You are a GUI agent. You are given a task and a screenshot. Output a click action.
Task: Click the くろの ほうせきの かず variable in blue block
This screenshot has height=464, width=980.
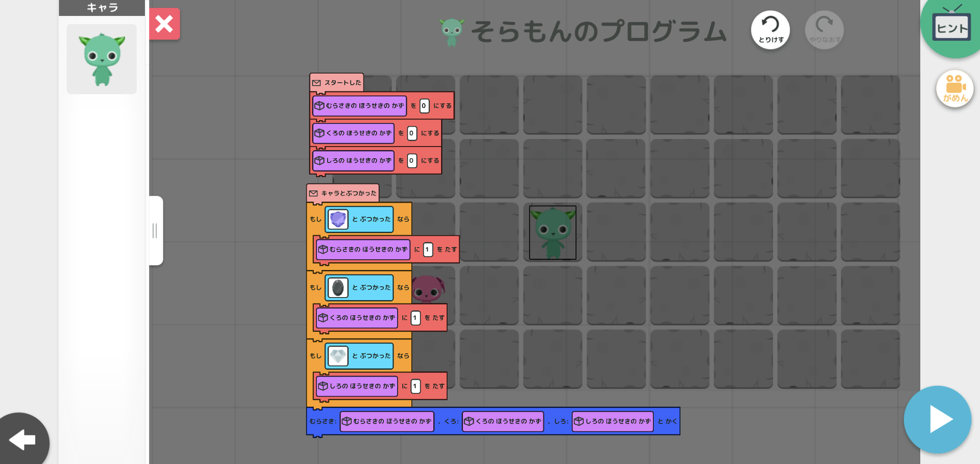point(503,422)
